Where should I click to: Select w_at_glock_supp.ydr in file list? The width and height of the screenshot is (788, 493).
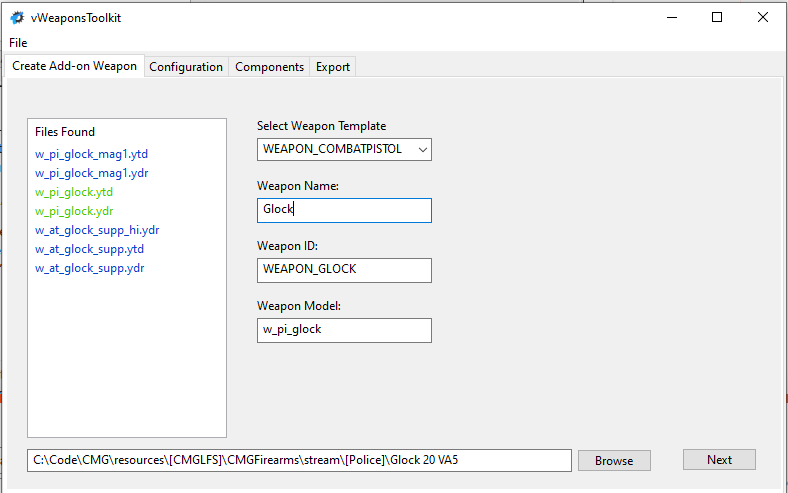coord(89,268)
